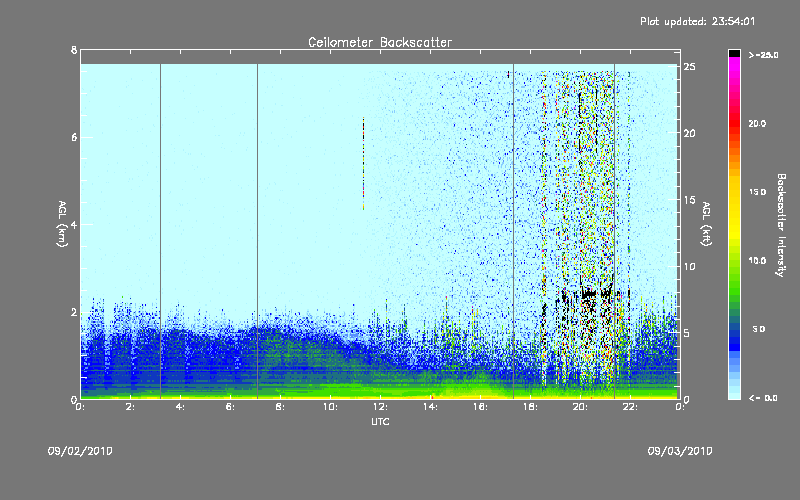Screen dimensions: 800x500
Task: Click the '2' km tick on left axis
Action: (74, 312)
